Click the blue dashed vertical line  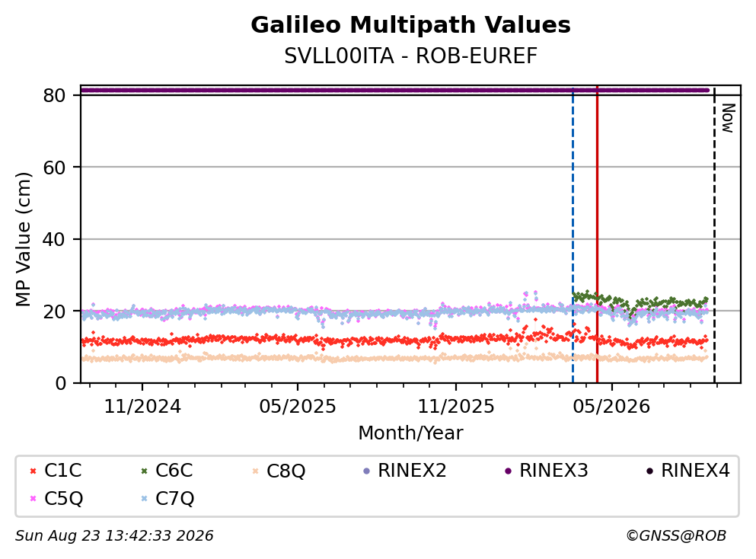pos(573,235)
